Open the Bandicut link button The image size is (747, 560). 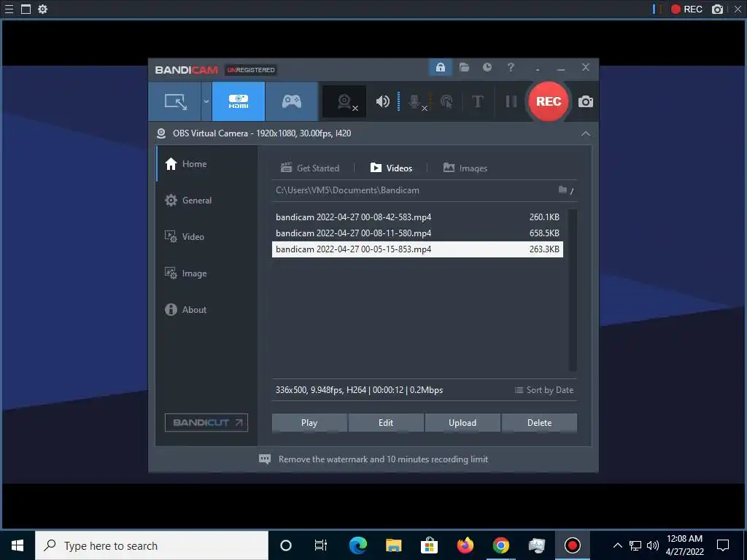click(x=206, y=422)
